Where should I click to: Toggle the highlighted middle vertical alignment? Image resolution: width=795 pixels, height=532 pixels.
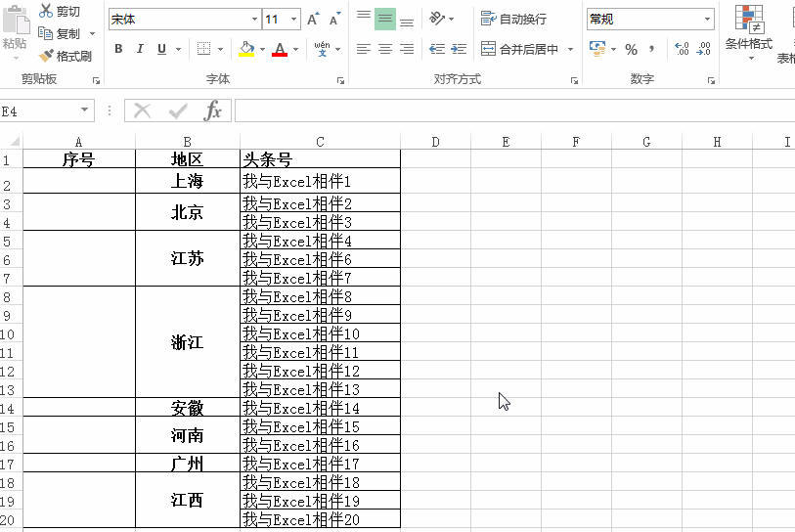[x=385, y=20]
